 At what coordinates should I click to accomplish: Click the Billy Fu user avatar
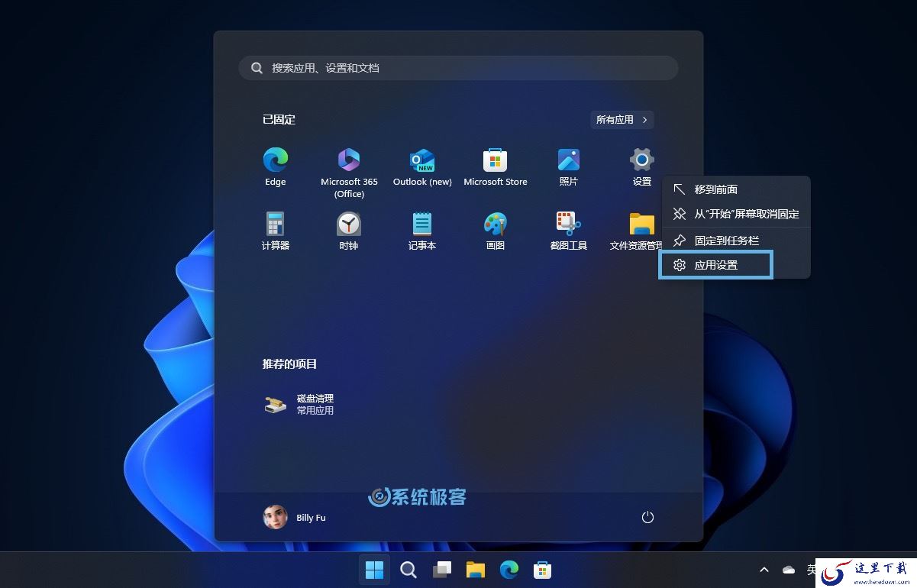point(275,517)
